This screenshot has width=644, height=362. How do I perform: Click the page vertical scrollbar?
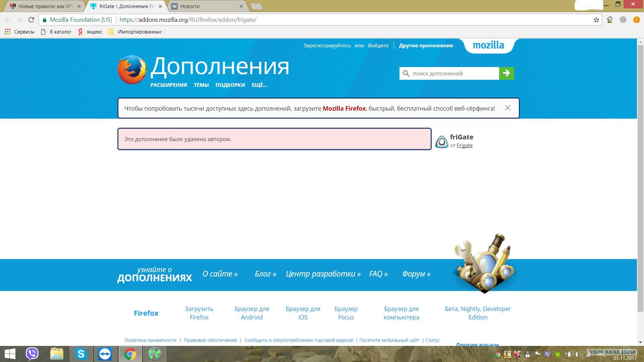640,178
